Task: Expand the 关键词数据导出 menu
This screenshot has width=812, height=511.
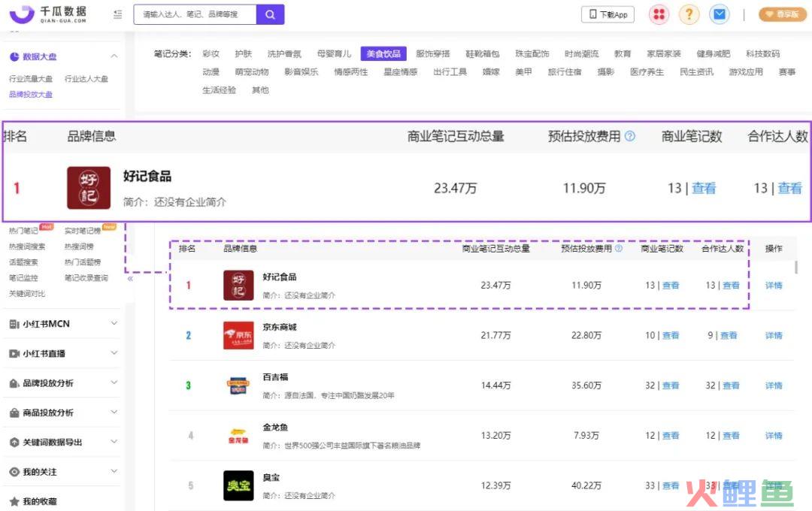Action: point(114,441)
